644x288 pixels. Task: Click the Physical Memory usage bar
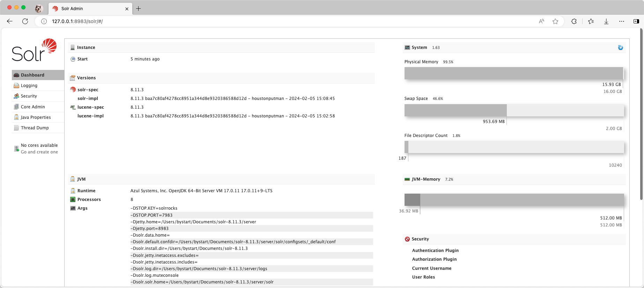click(x=514, y=73)
